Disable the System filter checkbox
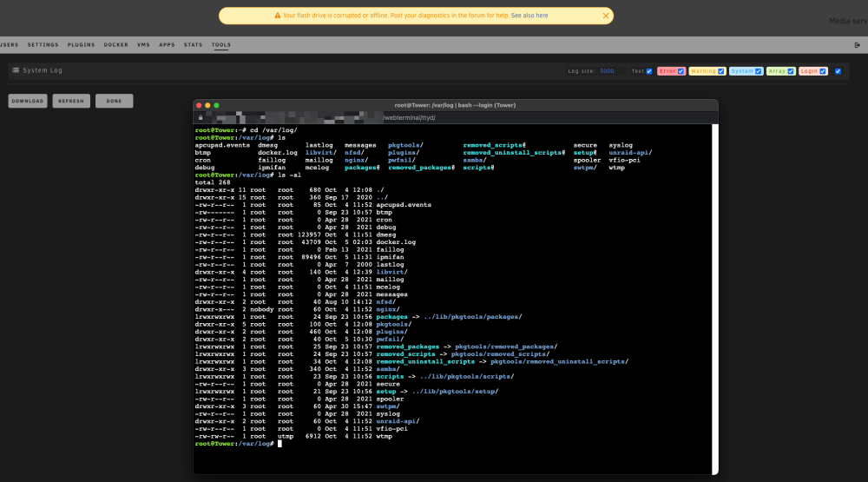The width and height of the screenshot is (868, 482). click(759, 71)
